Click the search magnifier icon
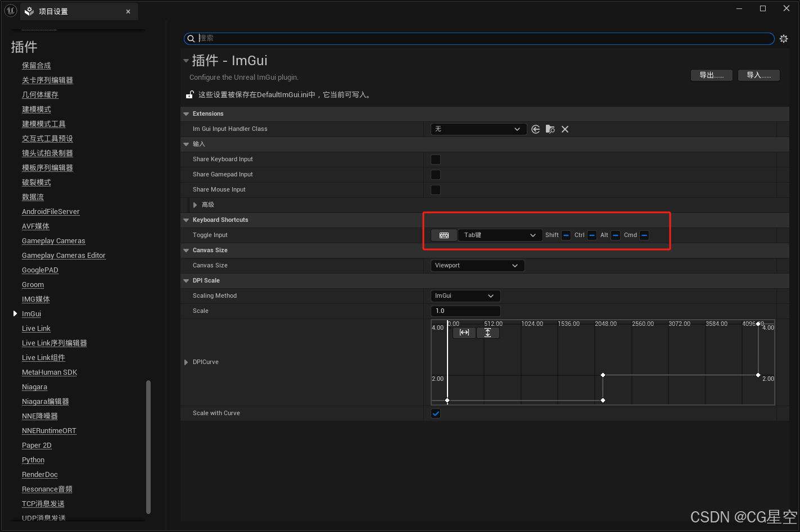This screenshot has width=800, height=532. click(191, 38)
